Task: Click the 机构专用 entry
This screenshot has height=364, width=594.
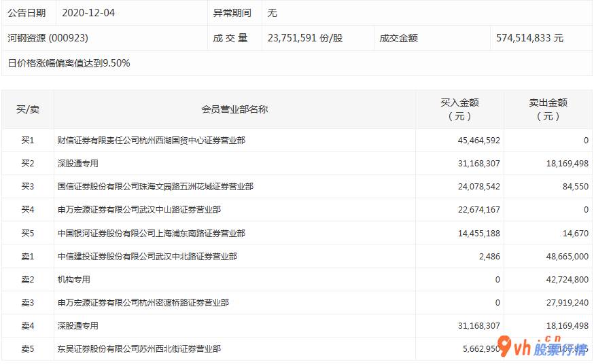Action: click(74, 280)
